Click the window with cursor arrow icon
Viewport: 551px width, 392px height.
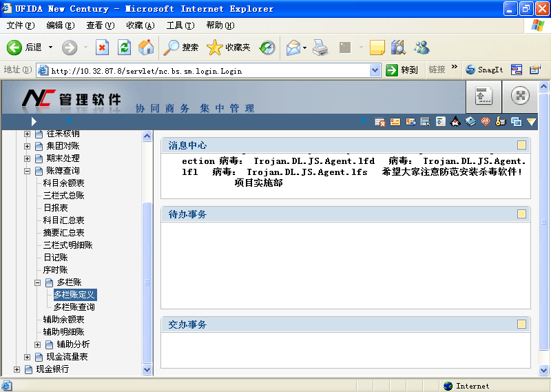pos(425,122)
